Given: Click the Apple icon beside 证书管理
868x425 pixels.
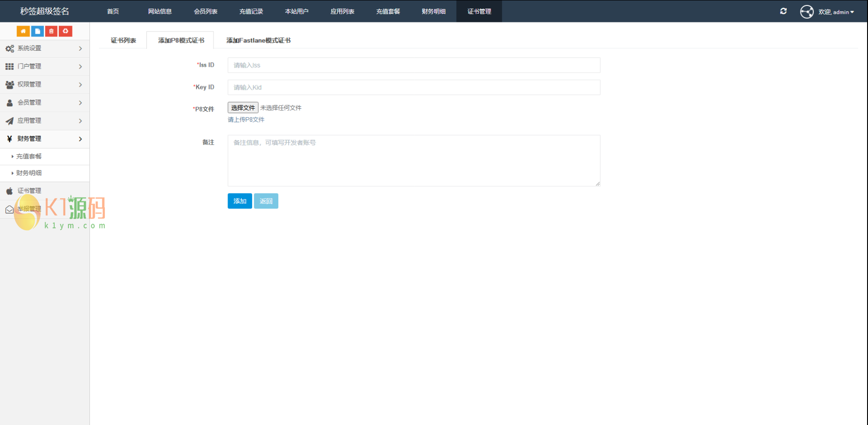Looking at the screenshot, I should pos(10,191).
